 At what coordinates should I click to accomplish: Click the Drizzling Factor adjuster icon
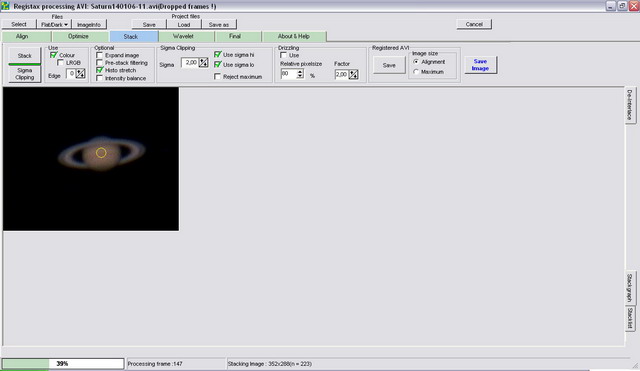pyautogui.click(x=353, y=75)
